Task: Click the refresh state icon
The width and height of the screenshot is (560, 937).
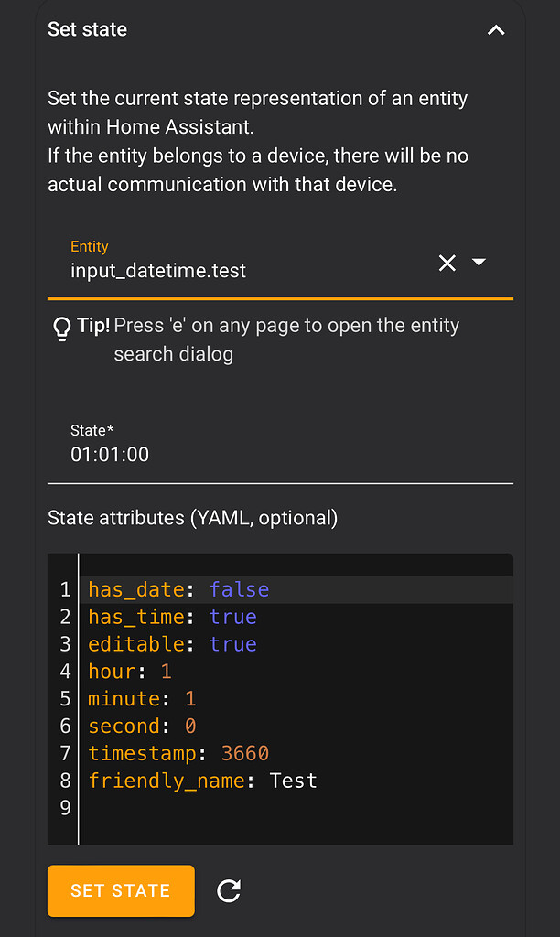Action: [229, 891]
